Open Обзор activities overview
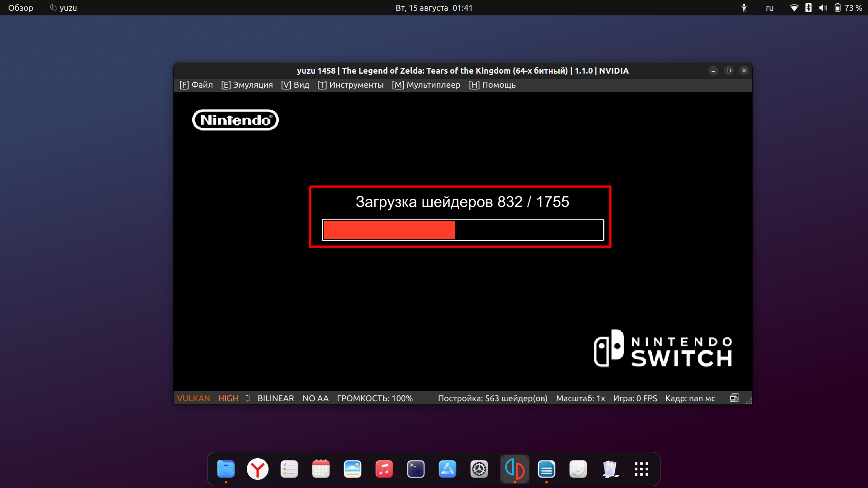The width and height of the screenshot is (868, 488). 21,8
